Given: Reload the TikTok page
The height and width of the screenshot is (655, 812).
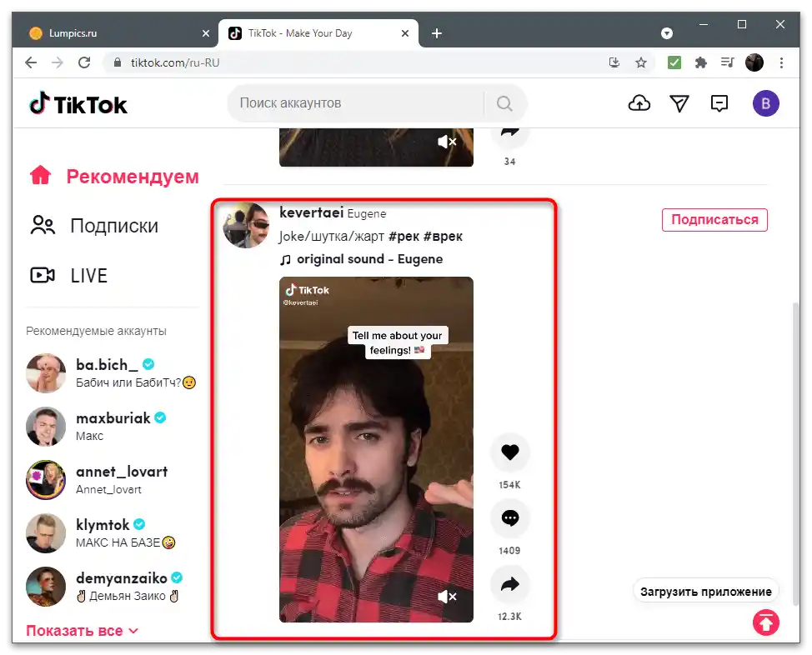Looking at the screenshot, I should click(x=84, y=62).
